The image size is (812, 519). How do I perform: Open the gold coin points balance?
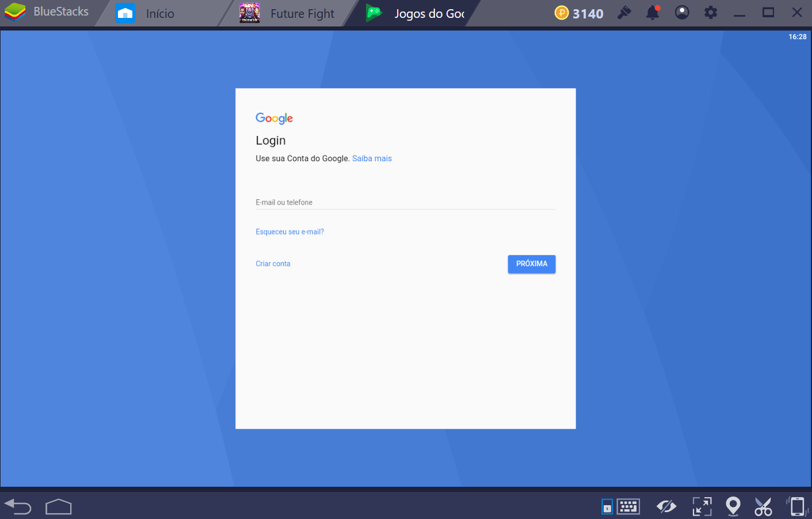[x=579, y=13]
